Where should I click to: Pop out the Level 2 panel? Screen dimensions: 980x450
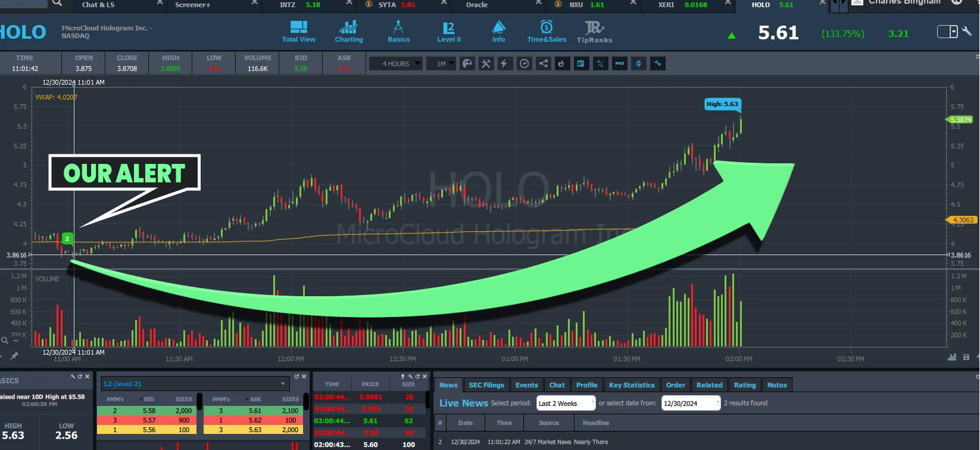coord(297,377)
